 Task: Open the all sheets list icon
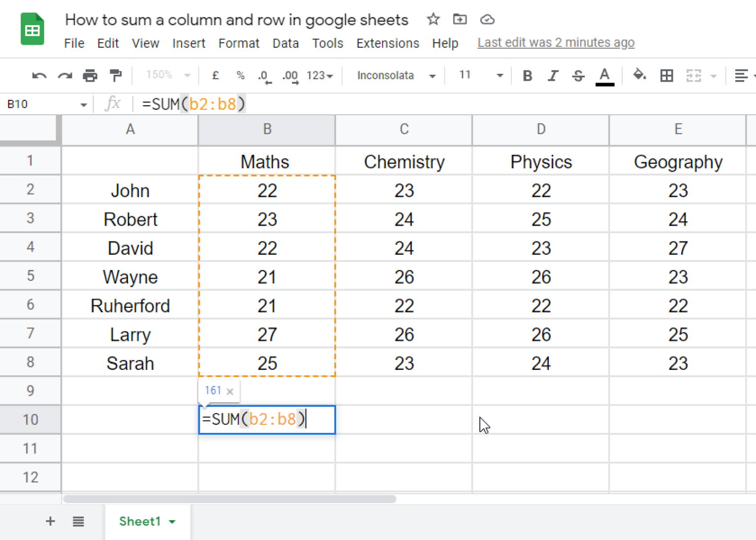pos(78,521)
